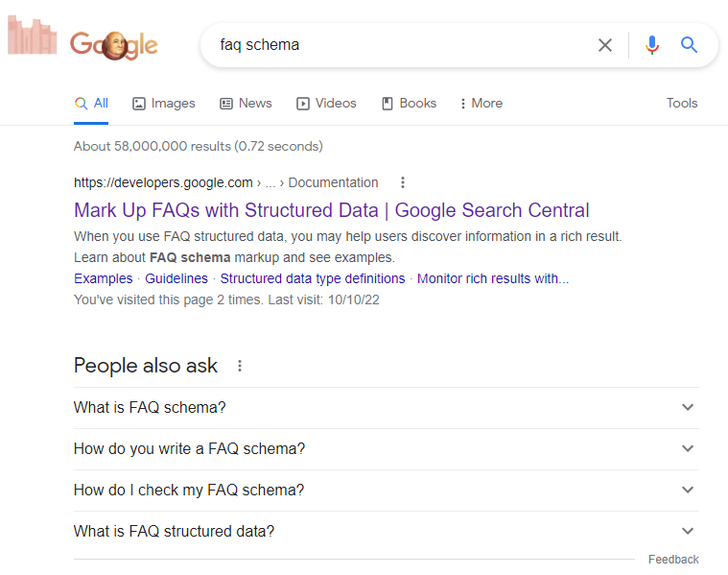Open the Books results tab
The width and height of the screenshot is (728, 575).
pyautogui.click(x=409, y=104)
